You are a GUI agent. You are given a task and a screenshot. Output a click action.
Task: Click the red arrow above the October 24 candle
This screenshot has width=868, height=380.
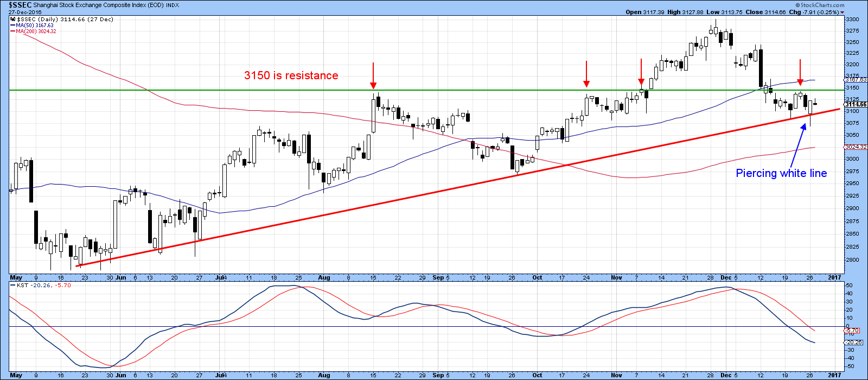click(586, 74)
